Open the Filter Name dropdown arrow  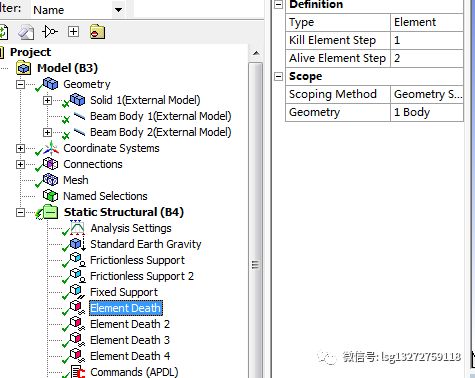tap(118, 10)
